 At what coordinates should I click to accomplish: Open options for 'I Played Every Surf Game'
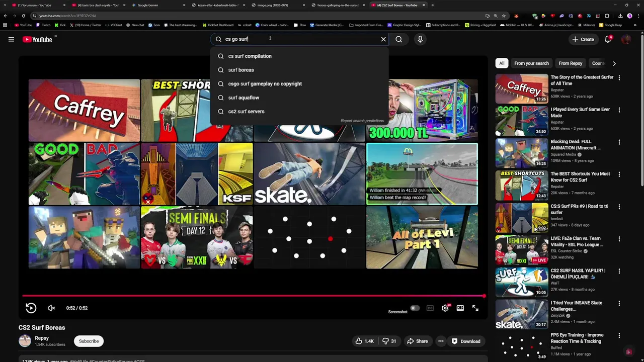click(619, 110)
